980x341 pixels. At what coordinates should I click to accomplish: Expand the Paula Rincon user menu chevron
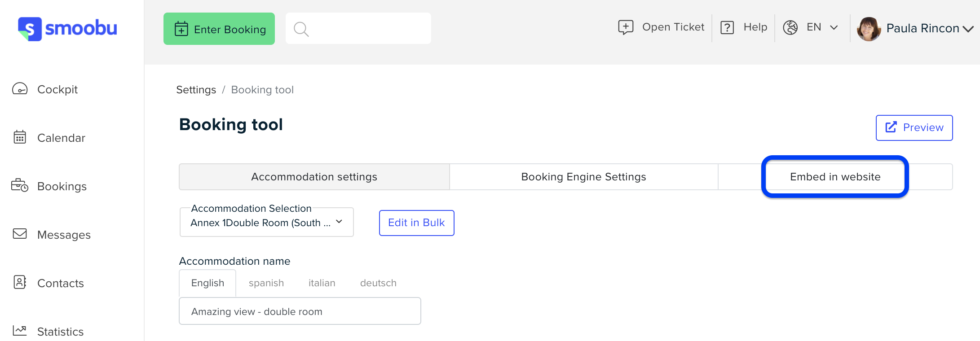click(x=968, y=29)
